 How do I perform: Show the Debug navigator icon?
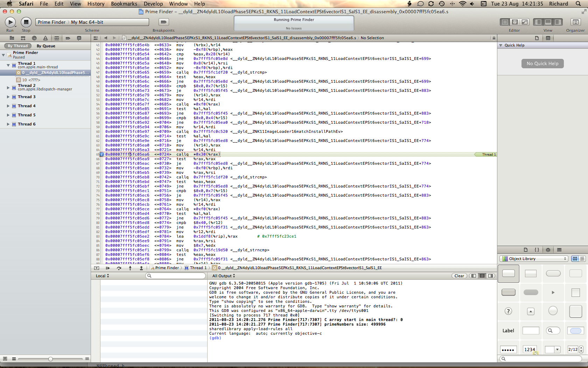tap(57, 38)
